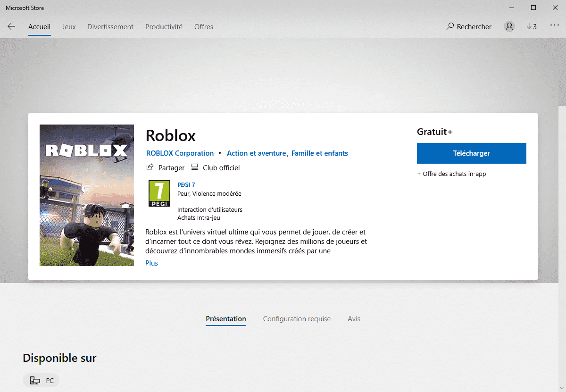Screen dimensions: 566x392
Task: Click the Télécharger button
Action: pyautogui.click(x=472, y=153)
